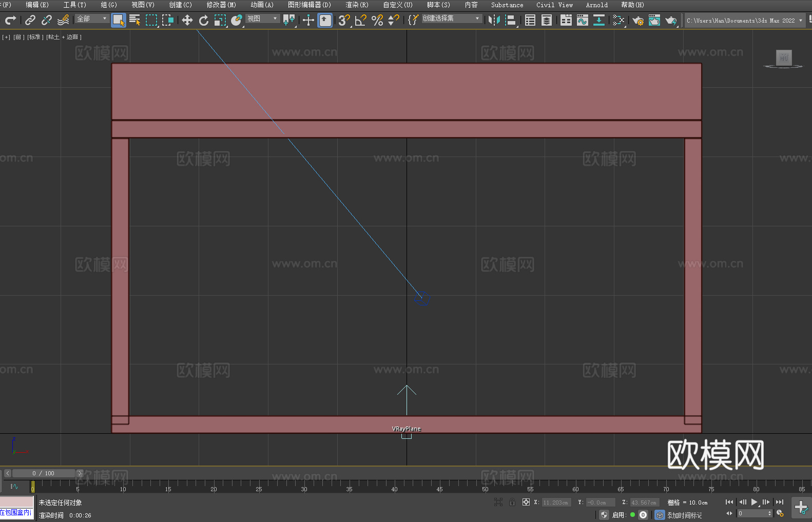Toggle the Percent Snap button
Viewport: 812px width, 522px height.
[377, 20]
